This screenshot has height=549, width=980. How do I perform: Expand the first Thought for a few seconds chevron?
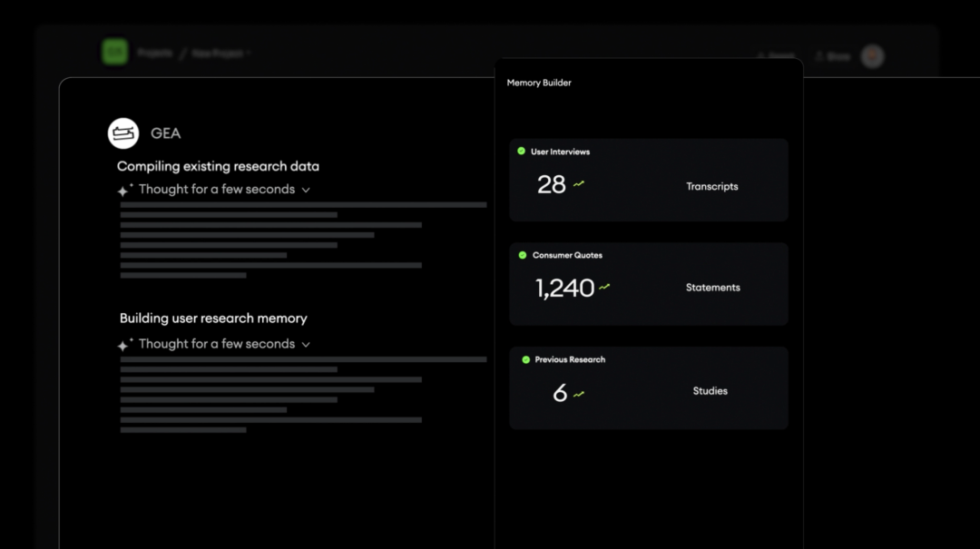point(306,191)
